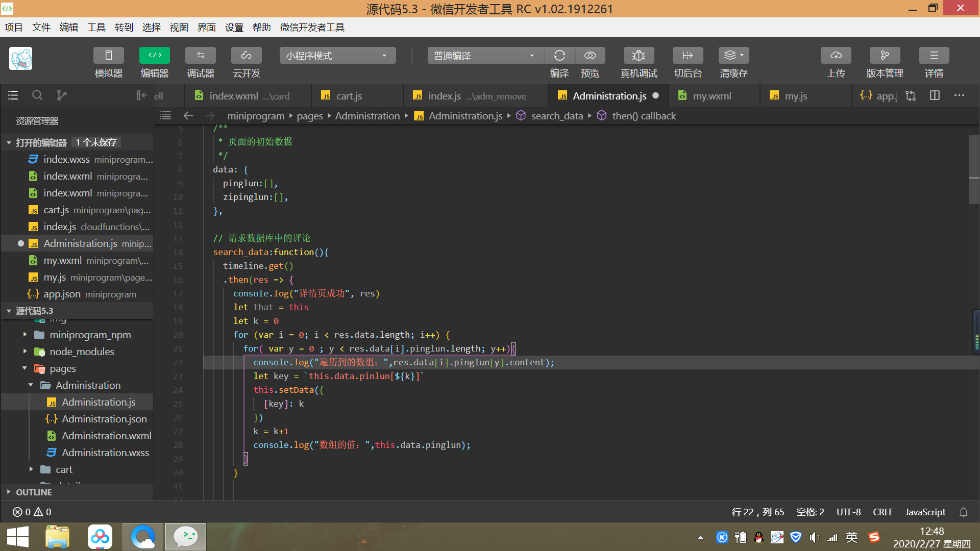
Task: Toggle the editor panel button
Action: point(155,56)
